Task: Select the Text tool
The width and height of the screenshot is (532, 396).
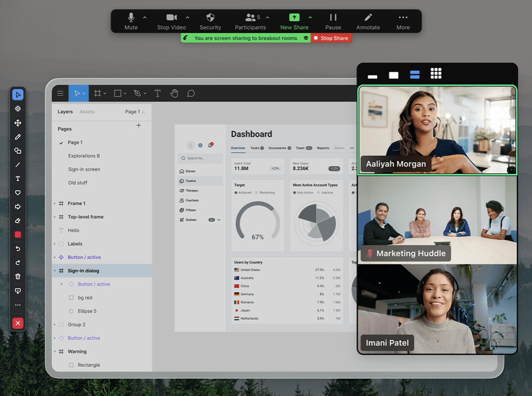Action: click(x=157, y=93)
